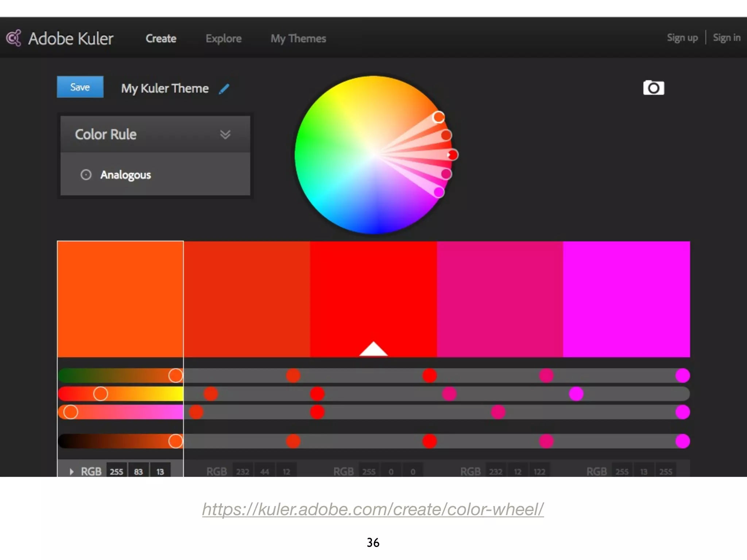Image resolution: width=747 pixels, height=560 pixels.
Task: Click the red base marker on the color wheel
Action: click(453, 155)
